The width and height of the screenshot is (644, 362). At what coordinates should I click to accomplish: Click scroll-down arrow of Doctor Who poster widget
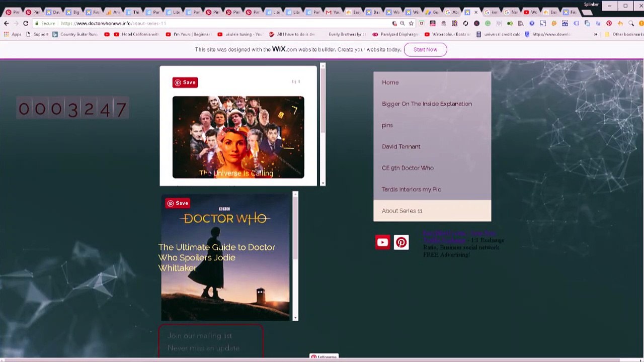pyautogui.click(x=295, y=318)
